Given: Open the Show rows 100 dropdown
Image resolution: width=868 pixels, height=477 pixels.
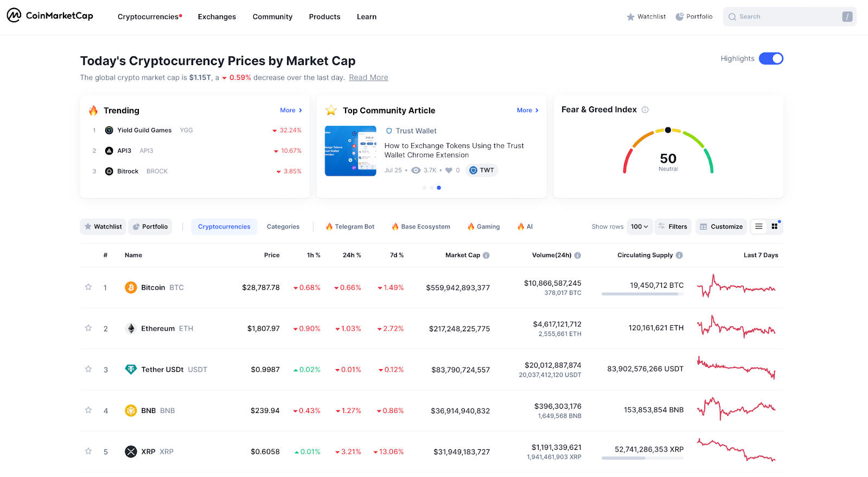Looking at the screenshot, I should tap(640, 227).
